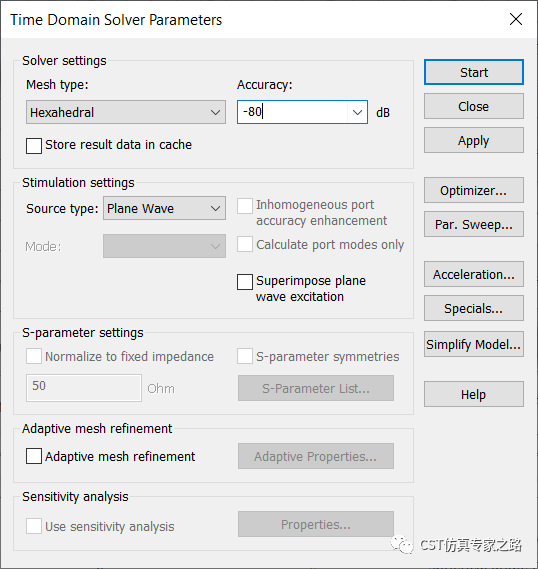Open Acceleration settings

tap(474, 274)
